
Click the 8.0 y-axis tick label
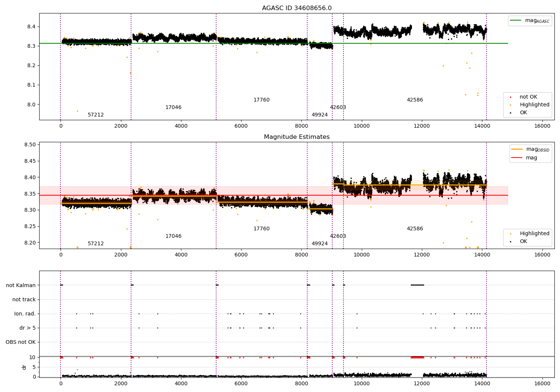[x=31, y=105]
